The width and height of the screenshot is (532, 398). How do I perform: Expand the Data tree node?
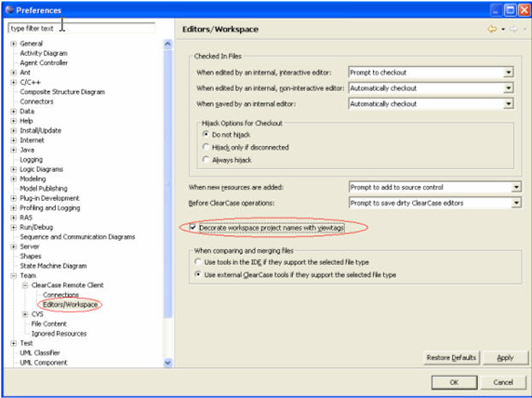[x=14, y=111]
